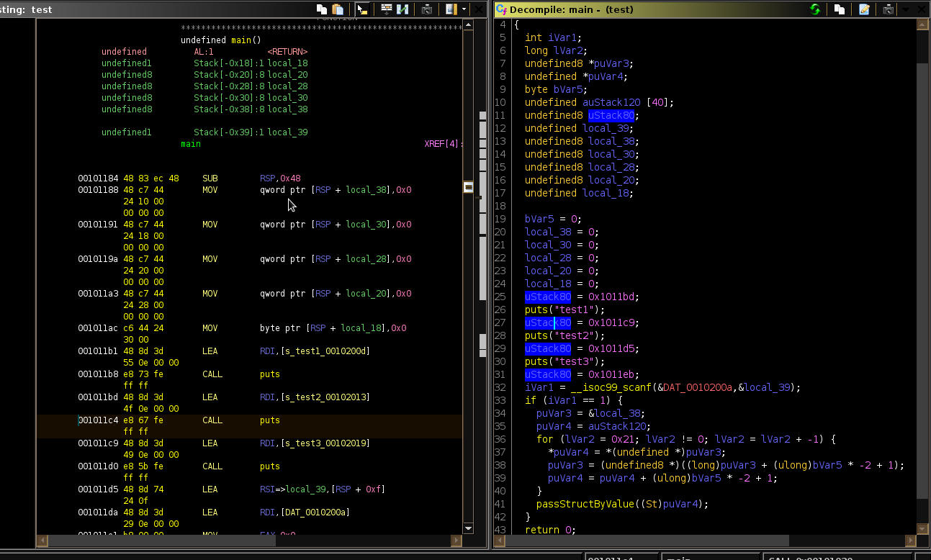Open the Decompile toolbar dropdown menu

click(906, 9)
